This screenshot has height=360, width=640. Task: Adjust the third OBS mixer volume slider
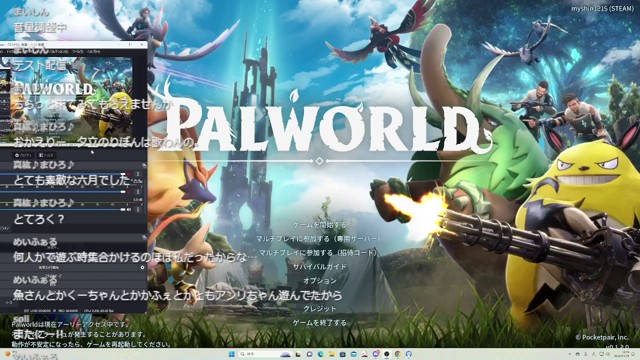coord(122,209)
